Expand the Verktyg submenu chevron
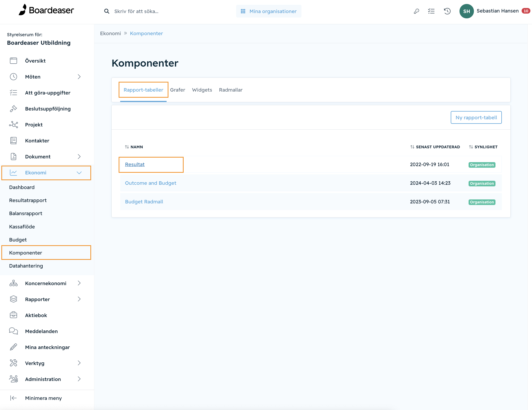The width and height of the screenshot is (532, 410). tap(79, 363)
